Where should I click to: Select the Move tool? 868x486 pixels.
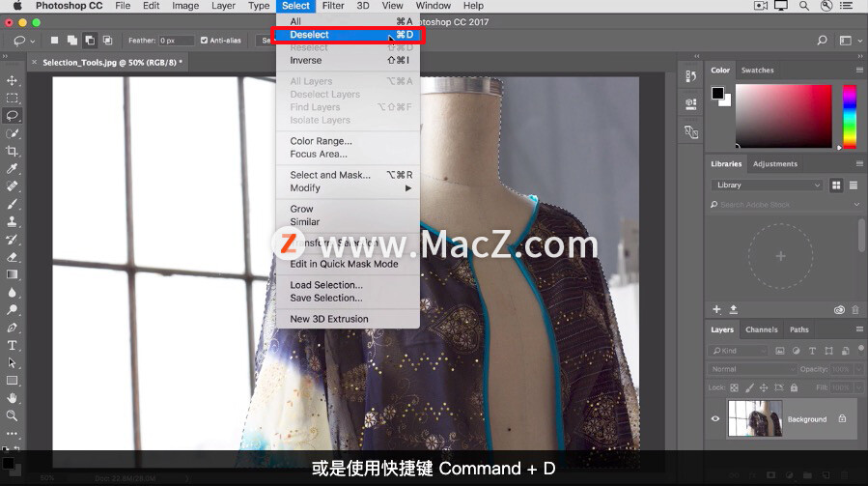[12, 80]
